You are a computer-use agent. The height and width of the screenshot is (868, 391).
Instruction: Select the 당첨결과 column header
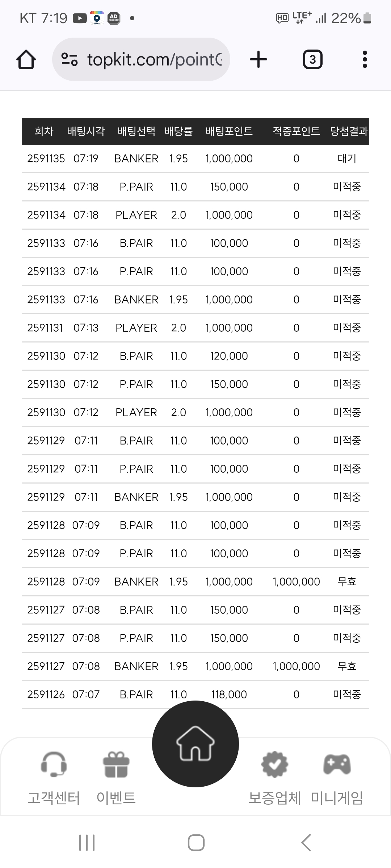349,131
